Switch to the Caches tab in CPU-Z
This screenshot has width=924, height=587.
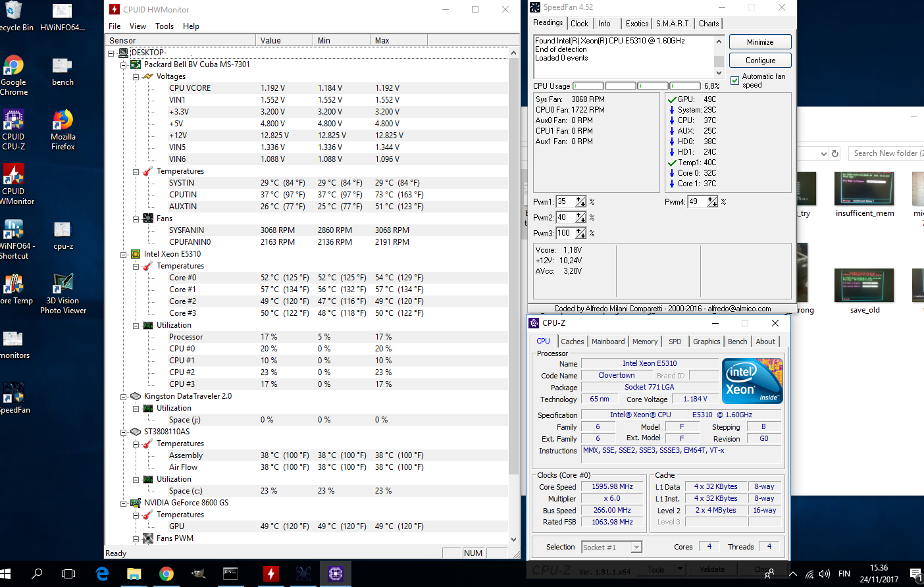pos(573,342)
